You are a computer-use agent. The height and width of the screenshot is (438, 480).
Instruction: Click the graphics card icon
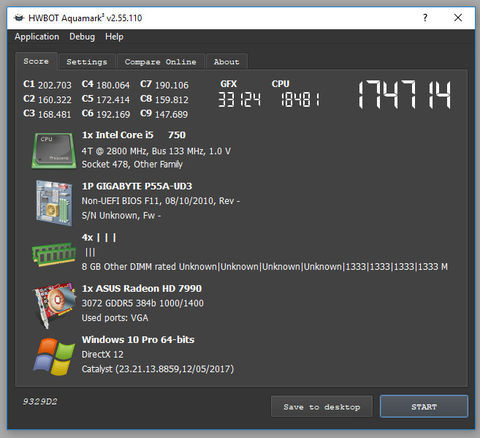point(54,305)
